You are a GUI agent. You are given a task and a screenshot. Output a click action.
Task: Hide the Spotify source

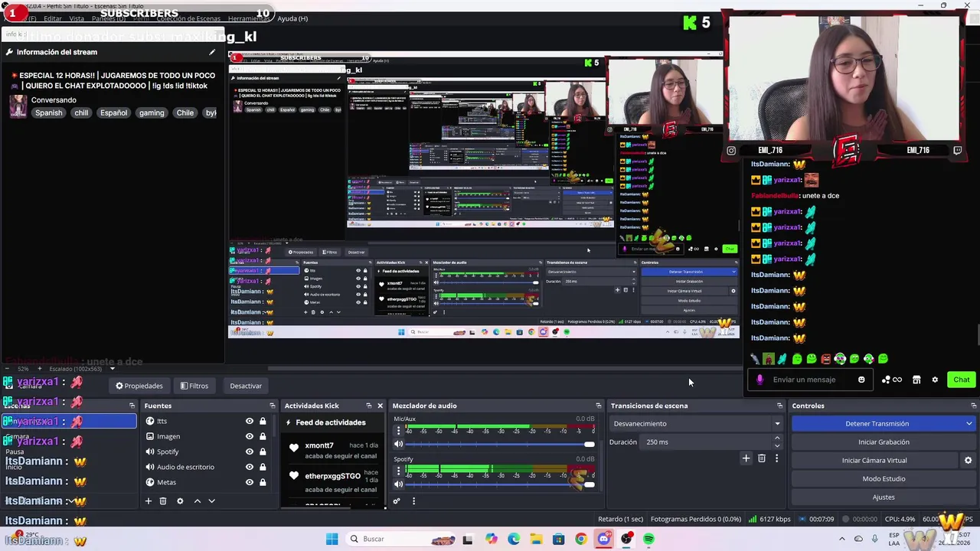coord(249,452)
